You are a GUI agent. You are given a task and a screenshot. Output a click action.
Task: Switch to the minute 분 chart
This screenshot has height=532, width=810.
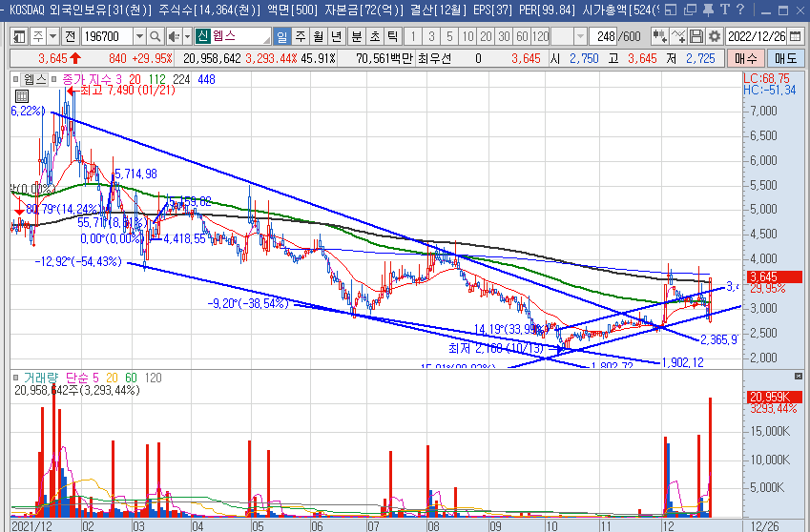coord(357,36)
